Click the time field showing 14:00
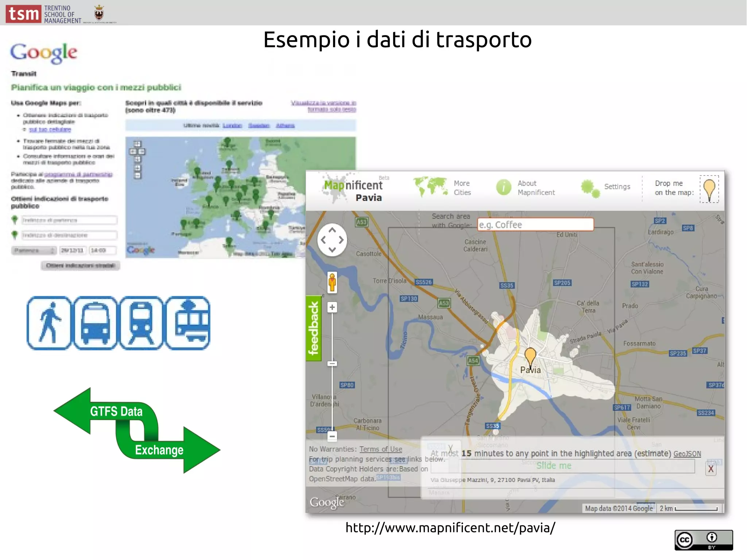 102,250
